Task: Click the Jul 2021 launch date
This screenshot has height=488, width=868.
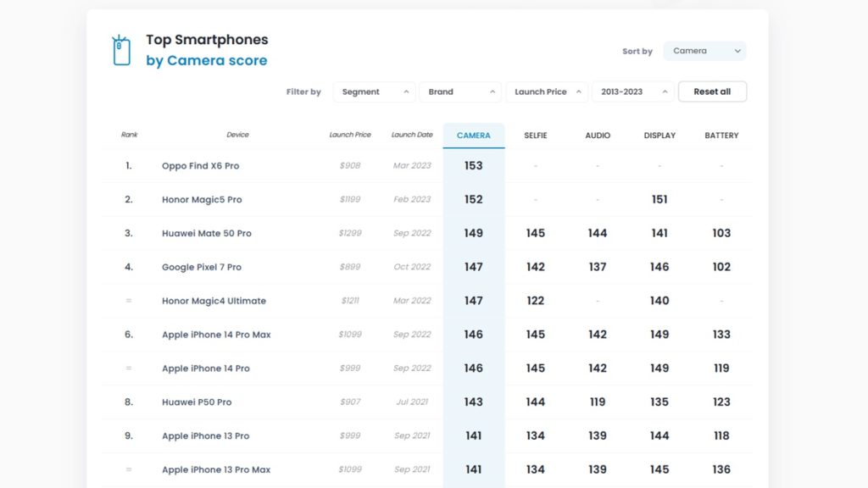Action: pyautogui.click(x=412, y=402)
